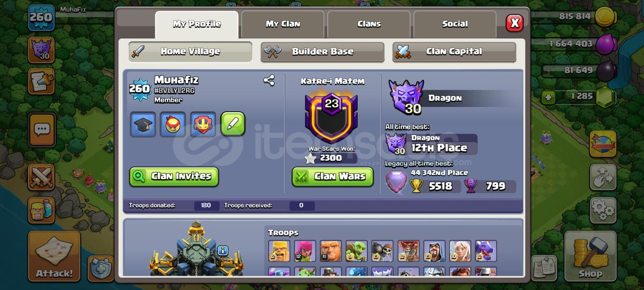The height and width of the screenshot is (290, 644).
Task: Open the chat speech bubble
Action: click(x=42, y=130)
